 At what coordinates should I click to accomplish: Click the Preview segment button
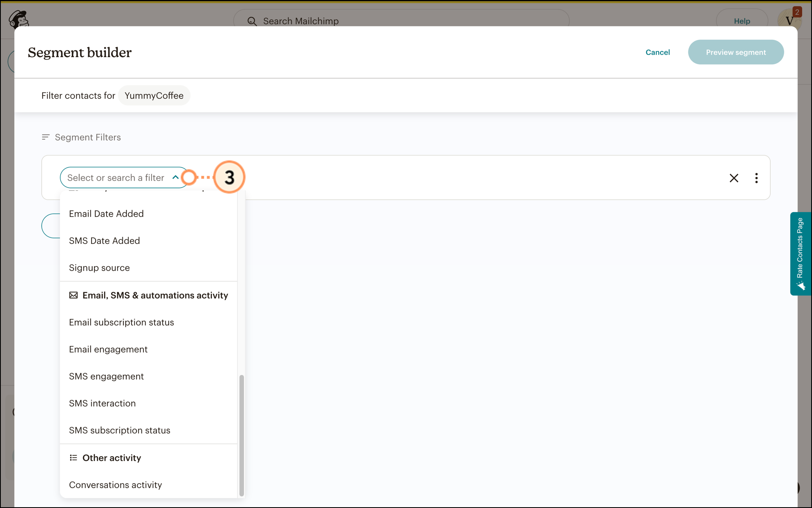click(x=736, y=52)
